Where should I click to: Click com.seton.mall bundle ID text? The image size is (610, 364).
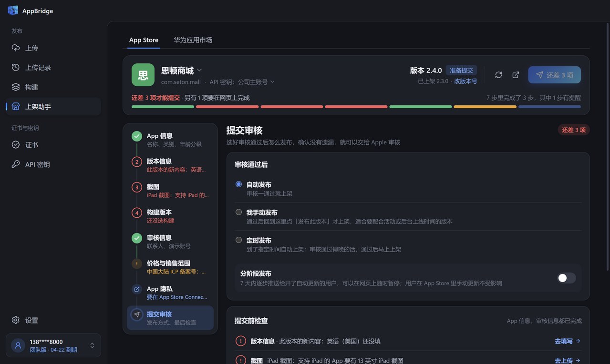(181, 82)
